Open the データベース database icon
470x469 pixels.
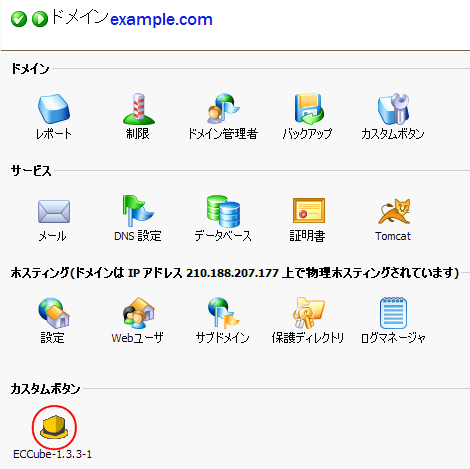pos(223,211)
